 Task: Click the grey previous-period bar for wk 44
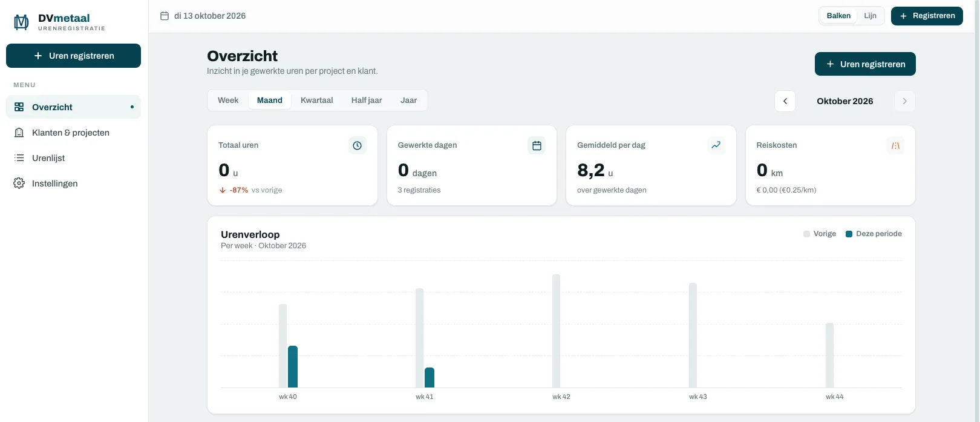point(830,355)
